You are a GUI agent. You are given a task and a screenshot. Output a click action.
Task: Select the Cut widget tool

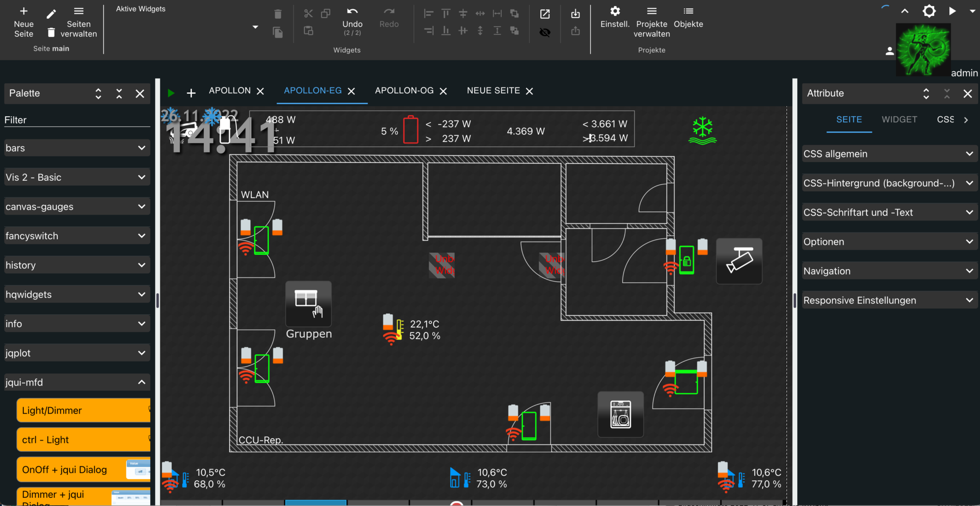point(309,13)
